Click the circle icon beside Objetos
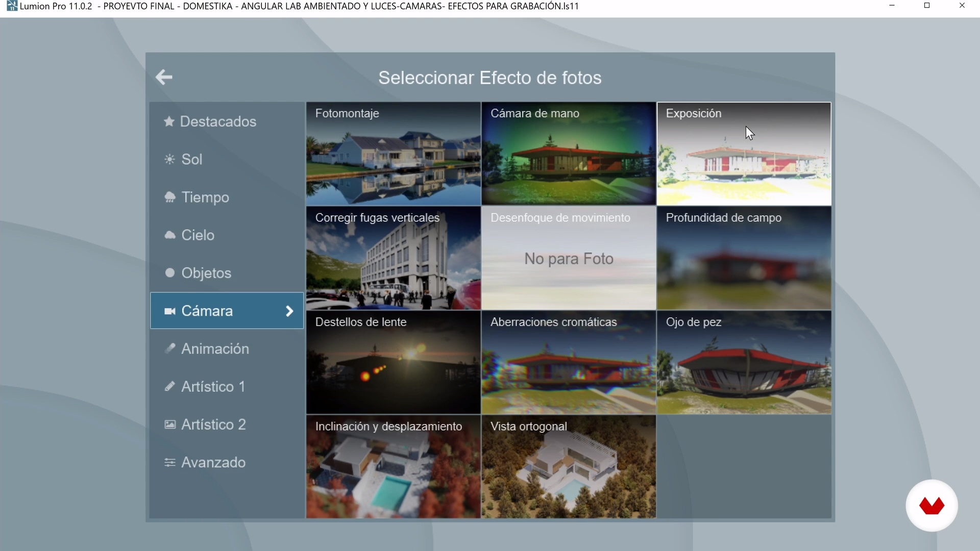The height and width of the screenshot is (551, 980). tap(170, 272)
